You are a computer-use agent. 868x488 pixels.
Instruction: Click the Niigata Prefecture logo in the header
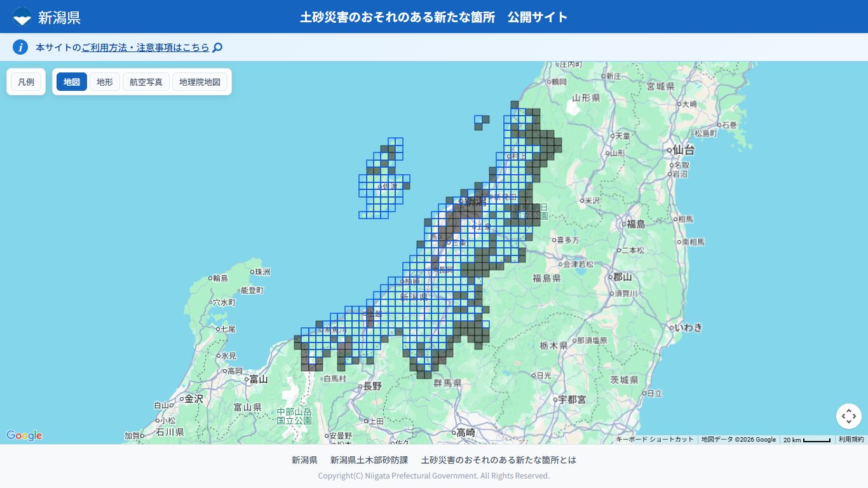23,17
